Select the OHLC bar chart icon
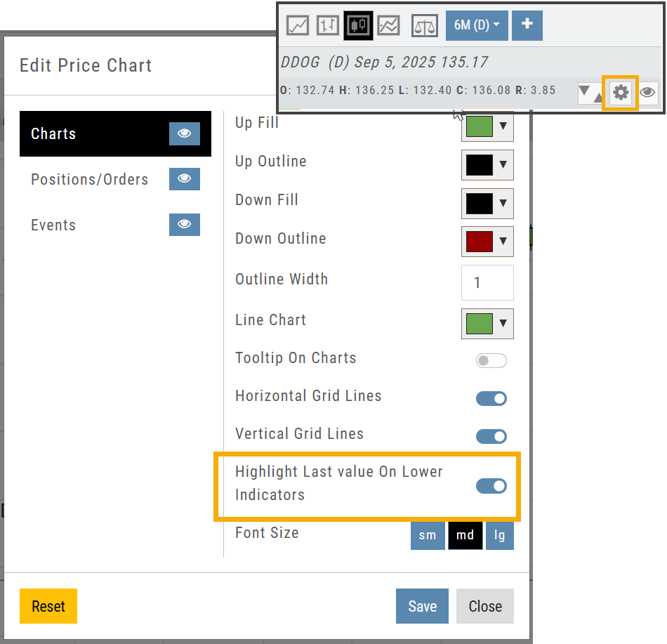This screenshot has height=644, width=667. (x=328, y=25)
